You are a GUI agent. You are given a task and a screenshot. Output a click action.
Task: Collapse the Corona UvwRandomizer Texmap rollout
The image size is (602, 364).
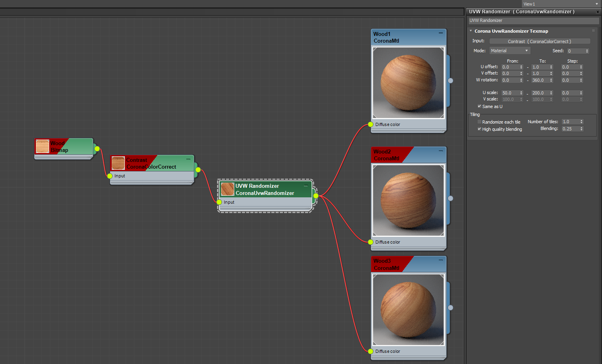coord(471,31)
